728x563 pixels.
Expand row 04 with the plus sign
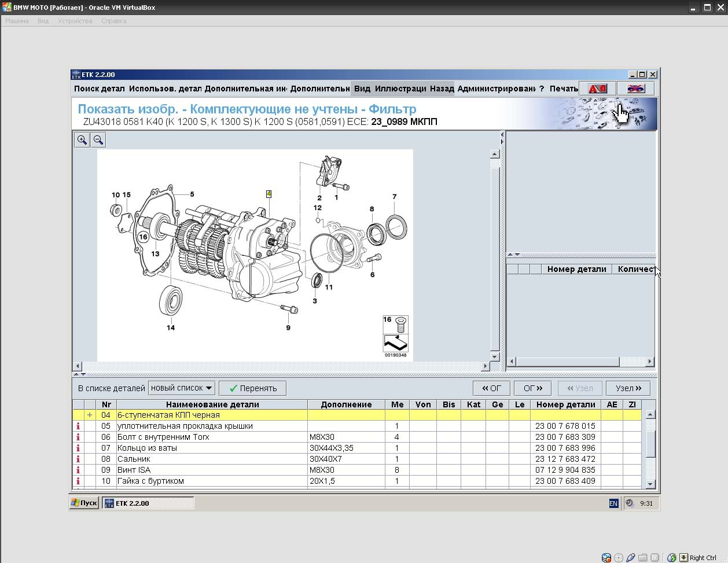[90, 415]
